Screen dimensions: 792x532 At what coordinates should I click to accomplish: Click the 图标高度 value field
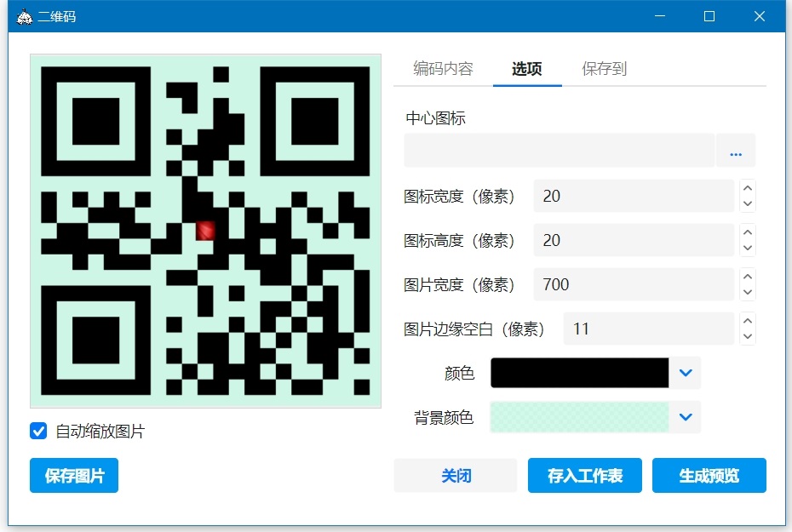point(634,240)
